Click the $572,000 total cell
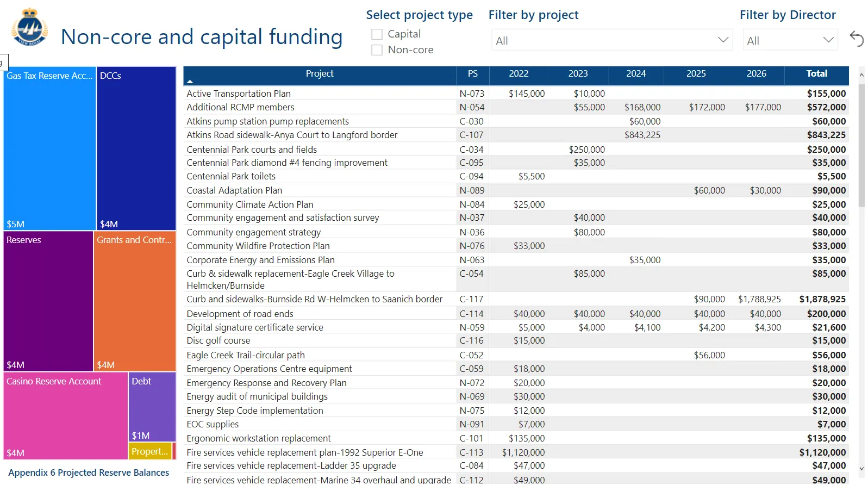 pos(826,107)
